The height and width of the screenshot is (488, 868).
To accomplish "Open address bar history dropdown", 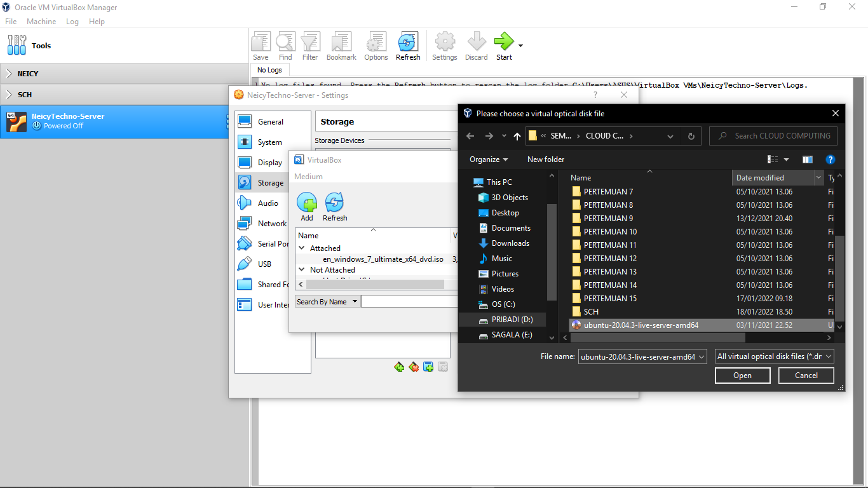I will pos(670,136).
